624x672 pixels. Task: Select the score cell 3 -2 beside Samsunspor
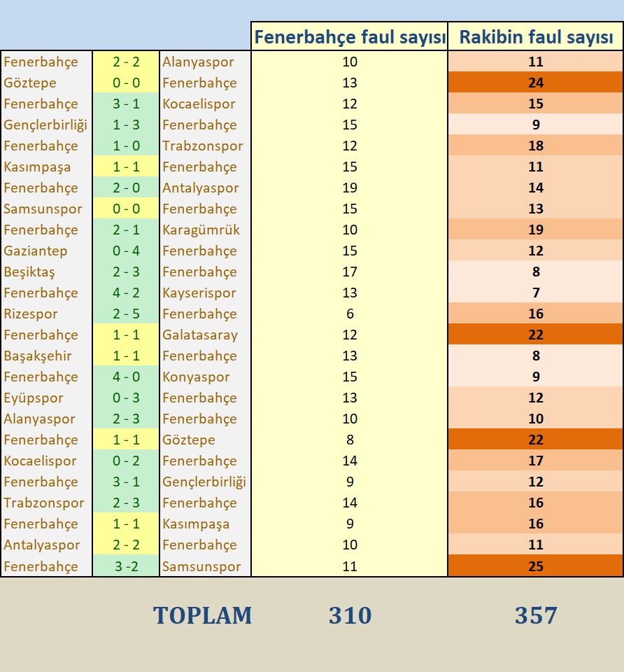126,566
